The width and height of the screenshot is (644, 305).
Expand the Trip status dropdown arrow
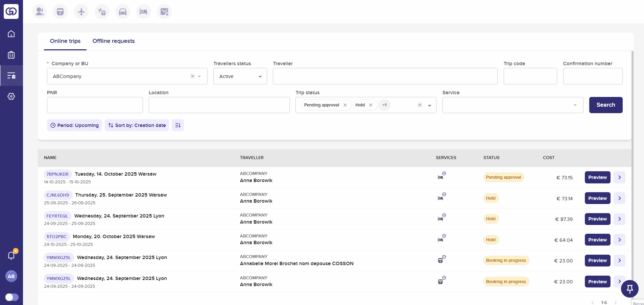coord(430,105)
